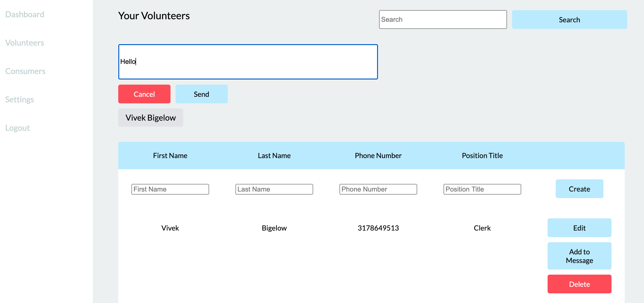This screenshot has width=644, height=303.
Task: Click the Phone Number input field
Action: (378, 189)
